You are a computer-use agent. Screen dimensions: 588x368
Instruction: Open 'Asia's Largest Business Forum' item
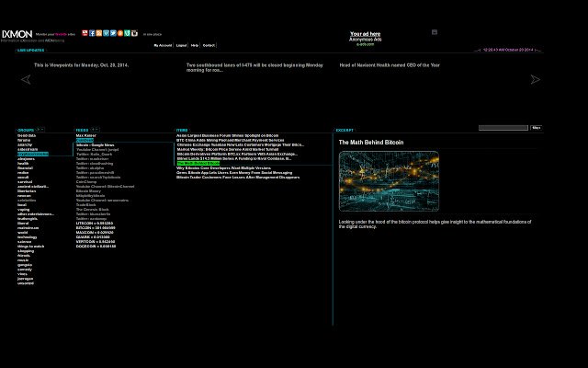point(227,135)
